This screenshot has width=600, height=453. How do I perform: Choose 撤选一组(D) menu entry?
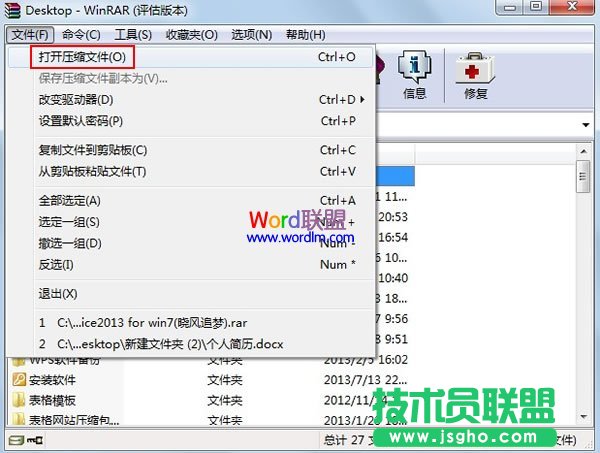click(x=190, y=244)
